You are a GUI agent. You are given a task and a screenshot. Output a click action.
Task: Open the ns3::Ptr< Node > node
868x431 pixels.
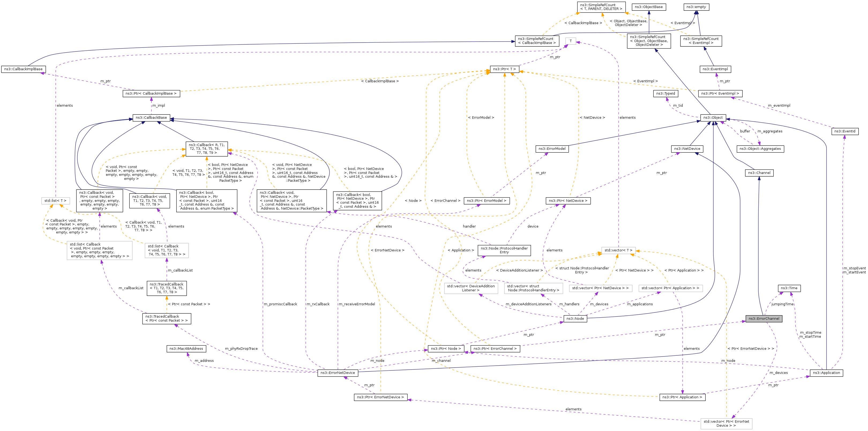pyautogui.click(x=446, y=349)
